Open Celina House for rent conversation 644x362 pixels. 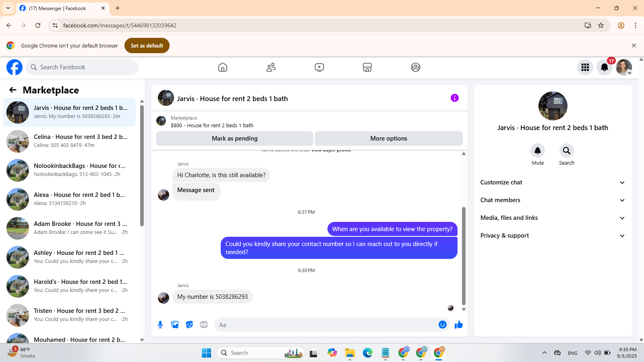tap(69, 141)
